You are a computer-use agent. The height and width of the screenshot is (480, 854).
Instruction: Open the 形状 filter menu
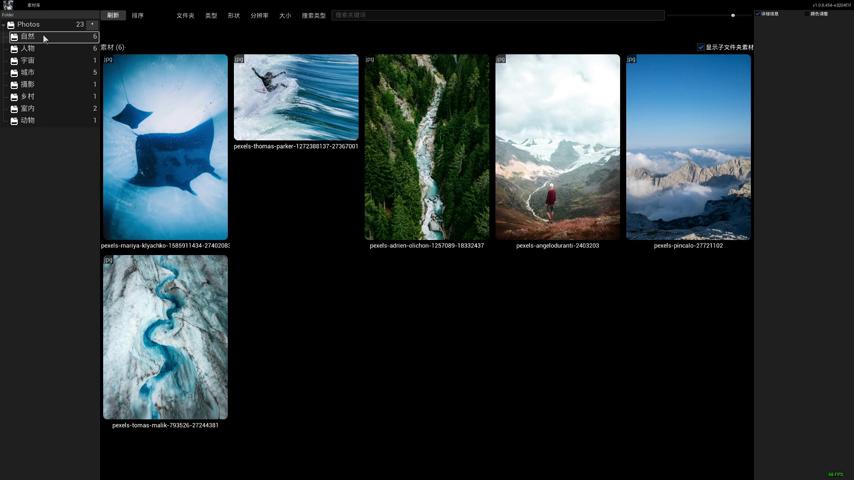click(x=234, y=16)
